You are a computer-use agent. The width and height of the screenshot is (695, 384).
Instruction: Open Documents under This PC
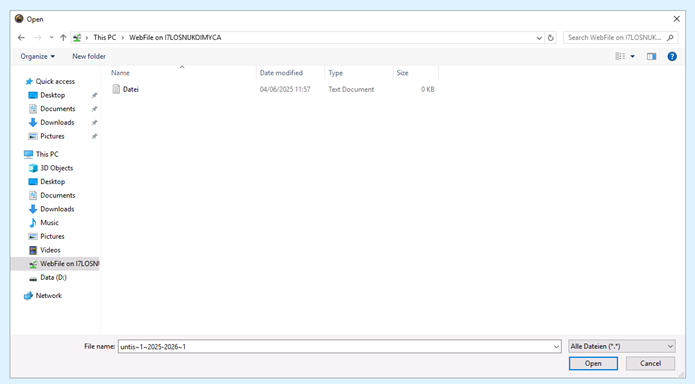pos(58,196)
